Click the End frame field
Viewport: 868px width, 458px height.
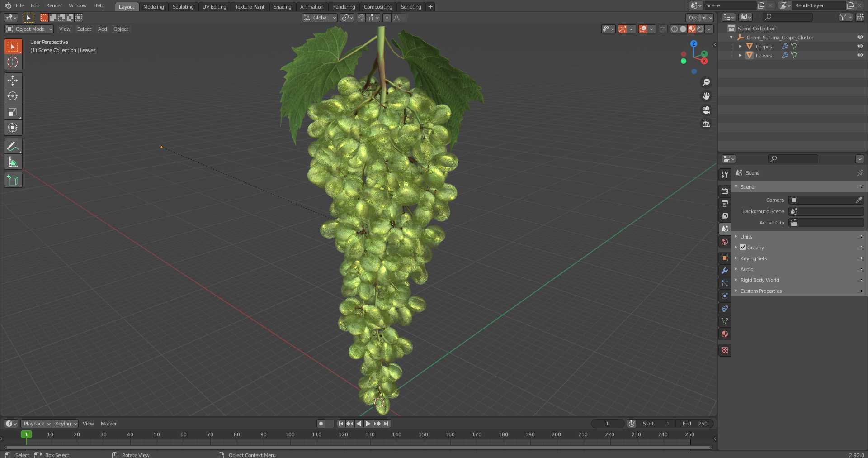tap(695, 424)
